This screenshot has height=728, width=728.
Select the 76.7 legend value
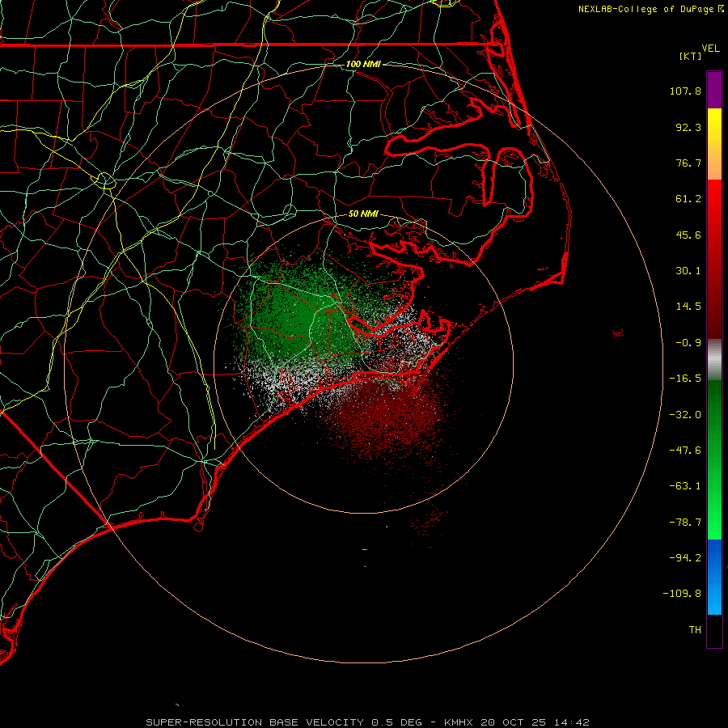pos(688,163)
